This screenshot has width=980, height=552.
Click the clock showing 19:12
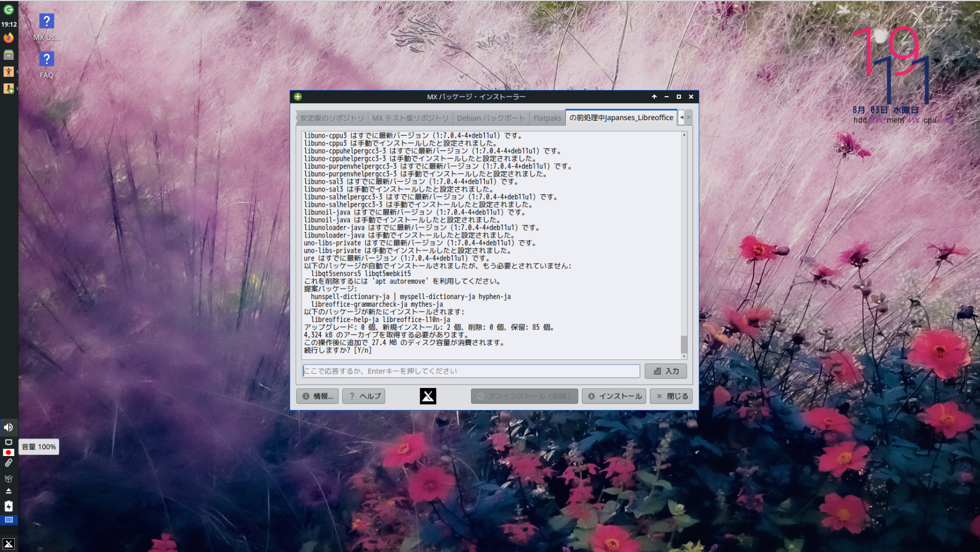(x=9, y=24)
